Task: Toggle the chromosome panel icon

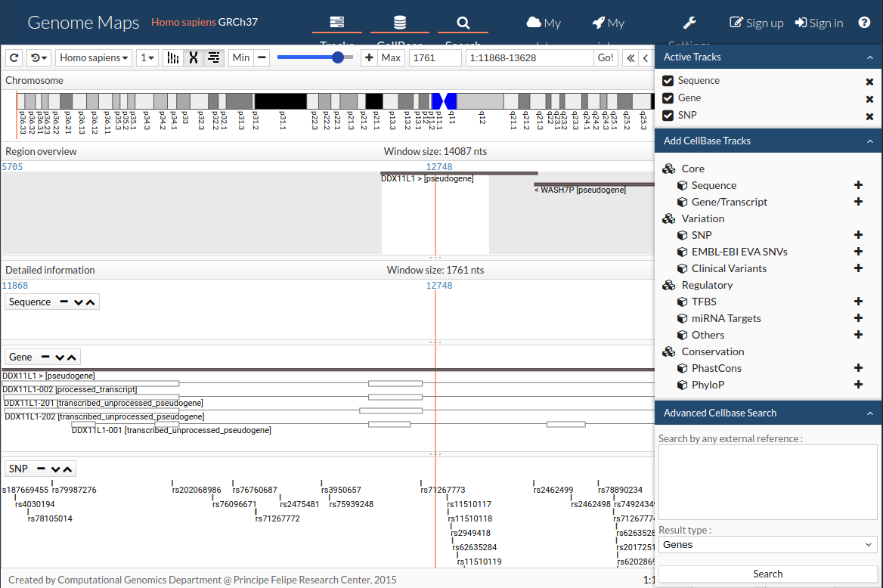Action: coord(194,57)
